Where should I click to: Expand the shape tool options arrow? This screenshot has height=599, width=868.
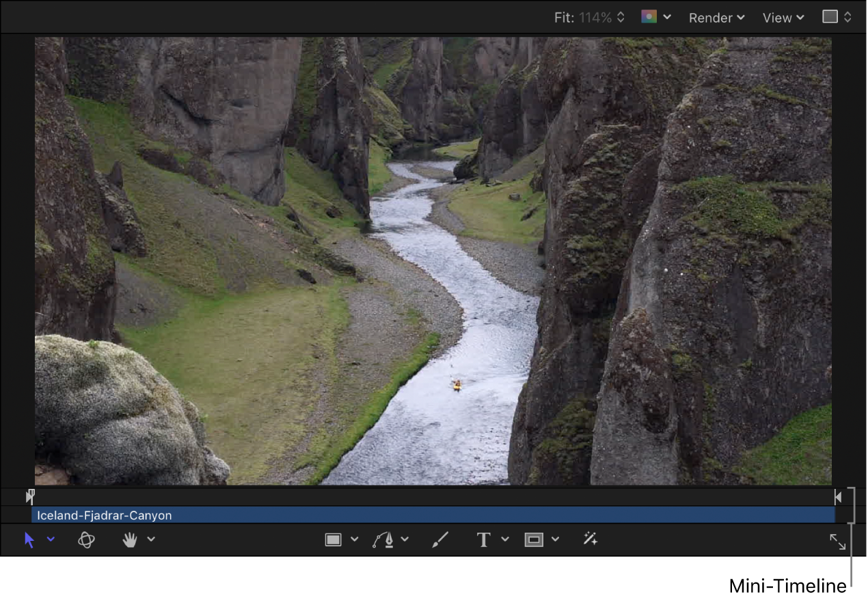(x=355, y=540)
